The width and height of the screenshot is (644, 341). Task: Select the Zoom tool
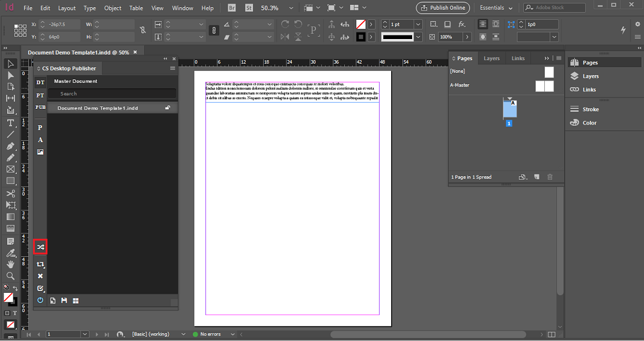click(x=11, y=275)
